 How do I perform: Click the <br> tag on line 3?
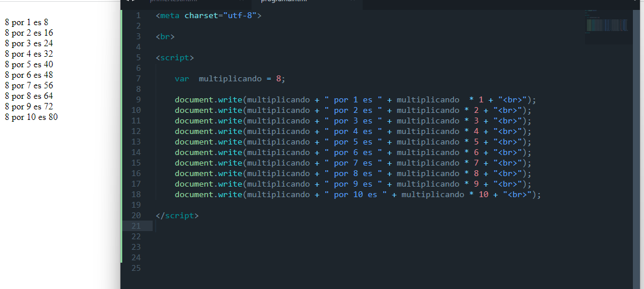(165, 36)
